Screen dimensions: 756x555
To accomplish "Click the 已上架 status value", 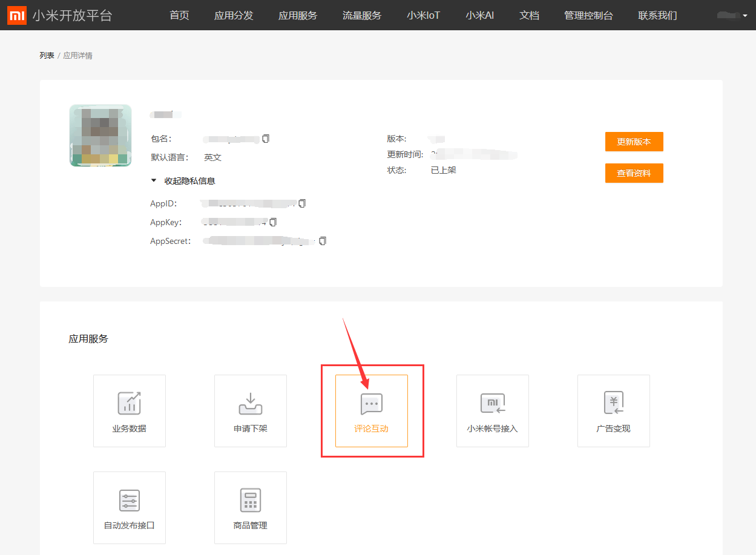I will (444, 170).
